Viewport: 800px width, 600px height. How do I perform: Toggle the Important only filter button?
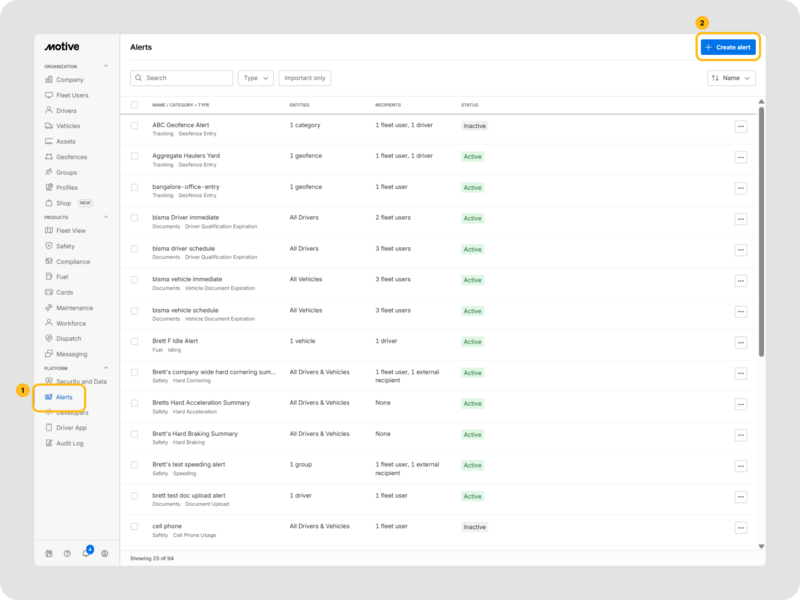click(x=305, y=78)
